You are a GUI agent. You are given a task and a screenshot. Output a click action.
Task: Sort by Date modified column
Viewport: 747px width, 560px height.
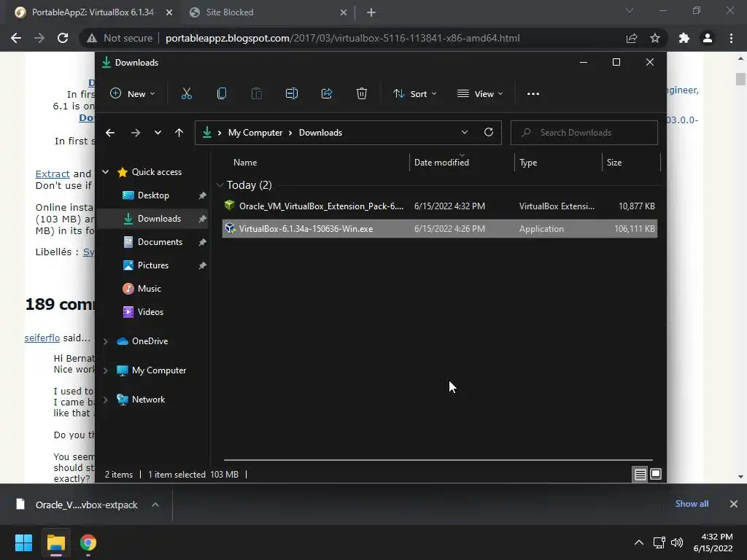[441, 163]
